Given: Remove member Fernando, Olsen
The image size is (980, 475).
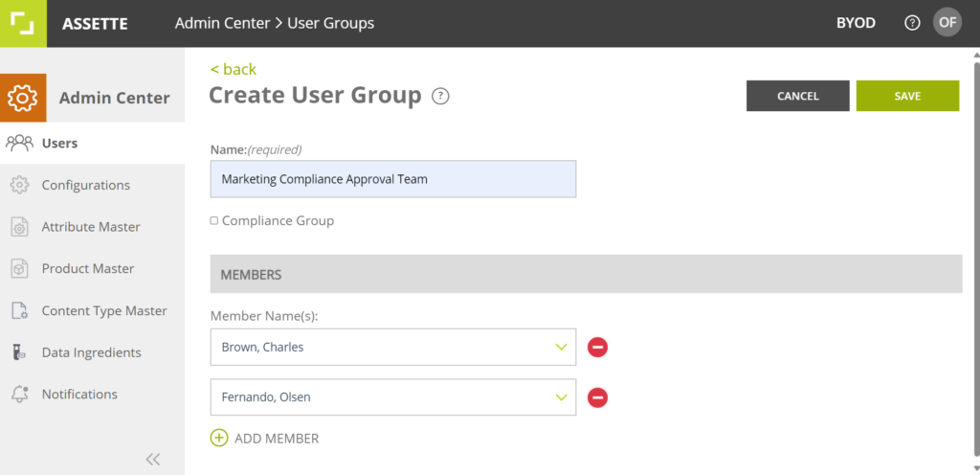Looking at the screenshot, I should (x=597, y=396).
